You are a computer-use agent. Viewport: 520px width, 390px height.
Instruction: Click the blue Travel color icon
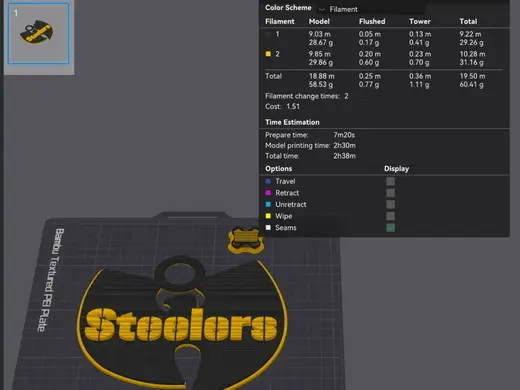[x=268, y=181]
